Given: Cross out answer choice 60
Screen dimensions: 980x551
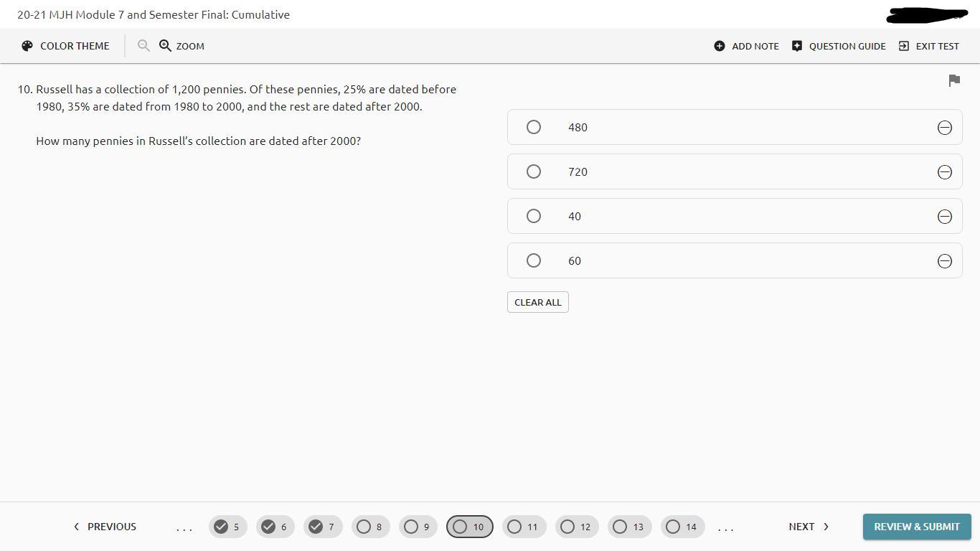Looking at the screenshot, I should click(x=944, y=261).
